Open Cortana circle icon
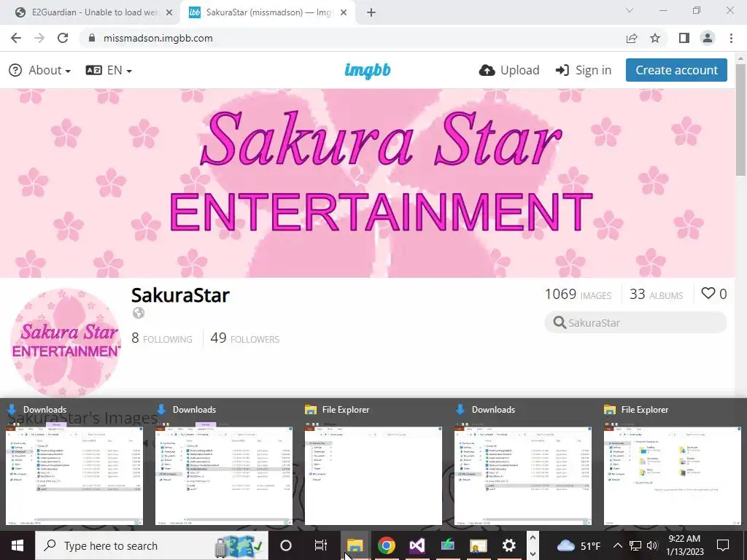The height and width of the screenshot is (560, 747). pyautogui.click(x=285, y=545)
